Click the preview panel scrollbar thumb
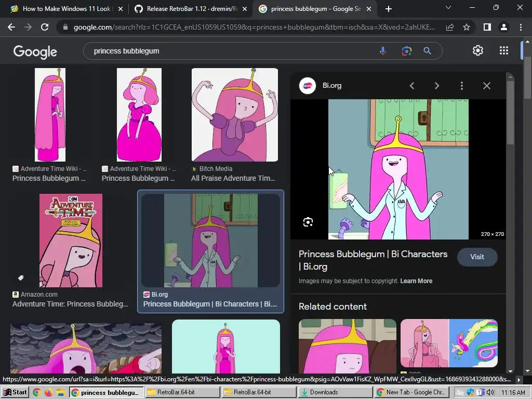The height and width of the screenshot is (399, 532). [510, 112]
